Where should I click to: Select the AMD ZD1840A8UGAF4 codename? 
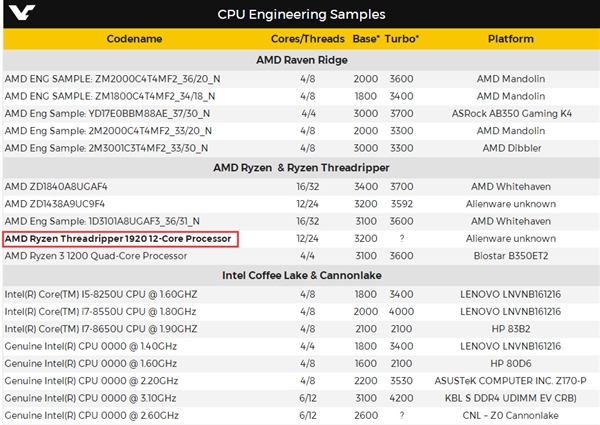(x=56, y=186)
